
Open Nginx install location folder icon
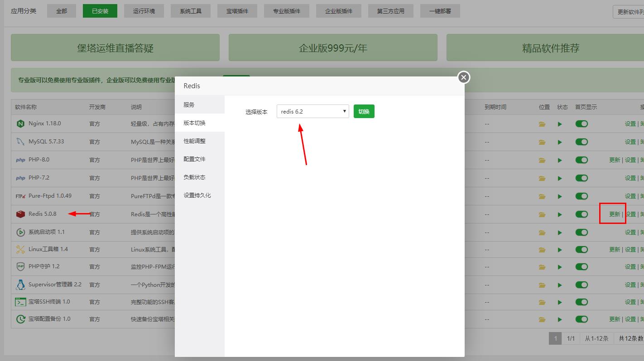click(x=542, y=123)
